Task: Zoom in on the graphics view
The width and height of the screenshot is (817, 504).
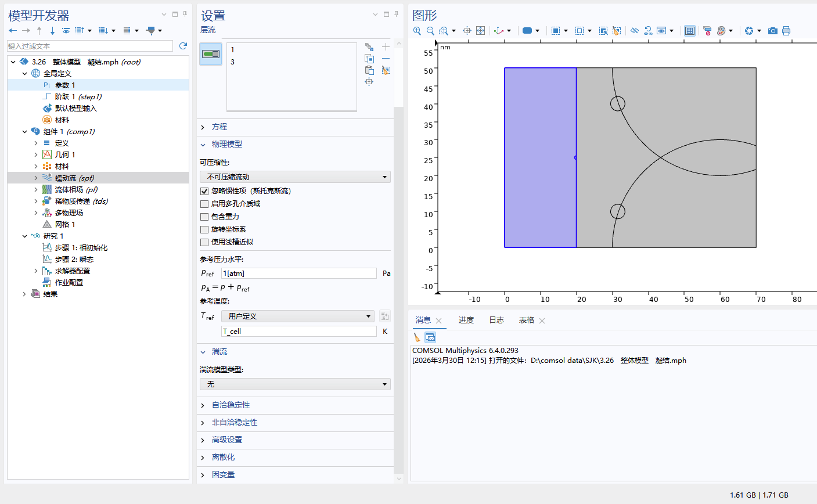Action: click(417, 31)
